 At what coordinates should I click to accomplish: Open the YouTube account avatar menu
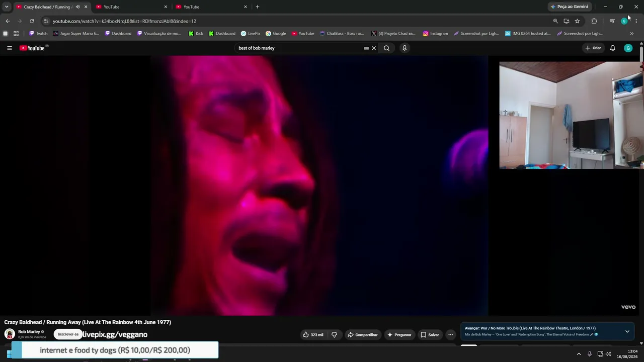coord(628,48)
